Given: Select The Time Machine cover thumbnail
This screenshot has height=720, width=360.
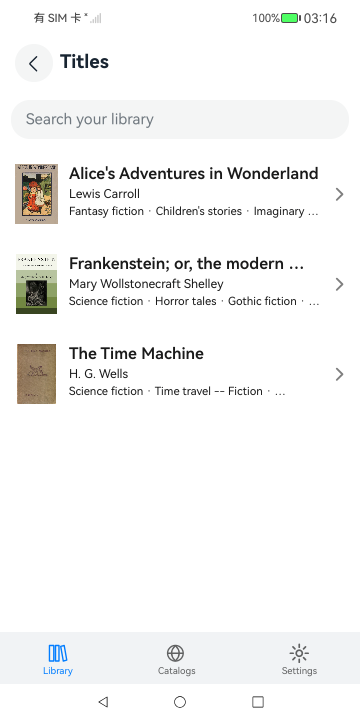Looking at the screenshot, I should tap(36, 374).
